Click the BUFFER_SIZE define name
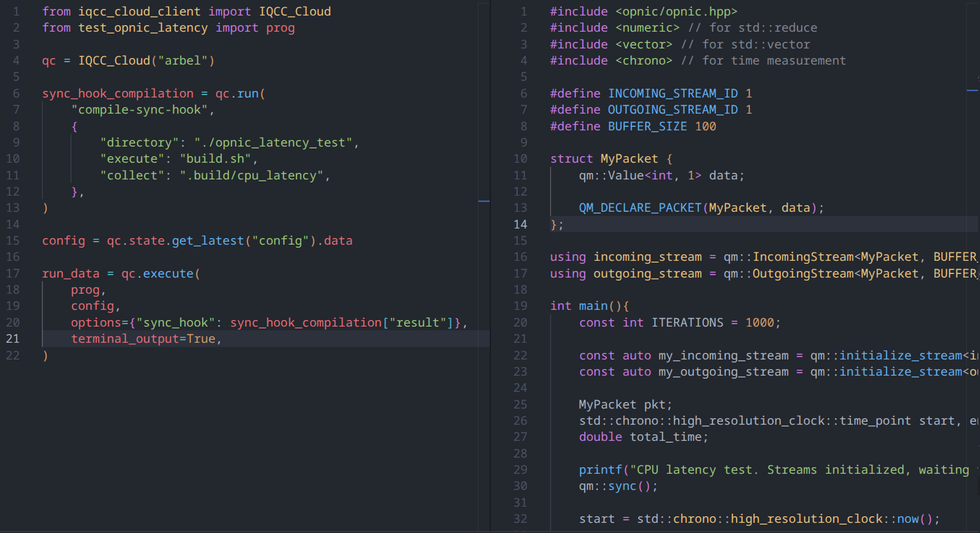 tap(647, 127)
